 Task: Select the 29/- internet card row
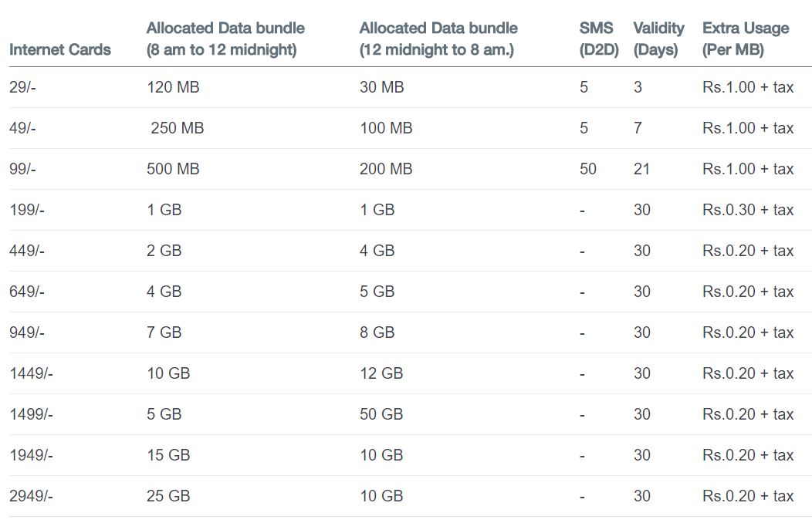[410, 87]
